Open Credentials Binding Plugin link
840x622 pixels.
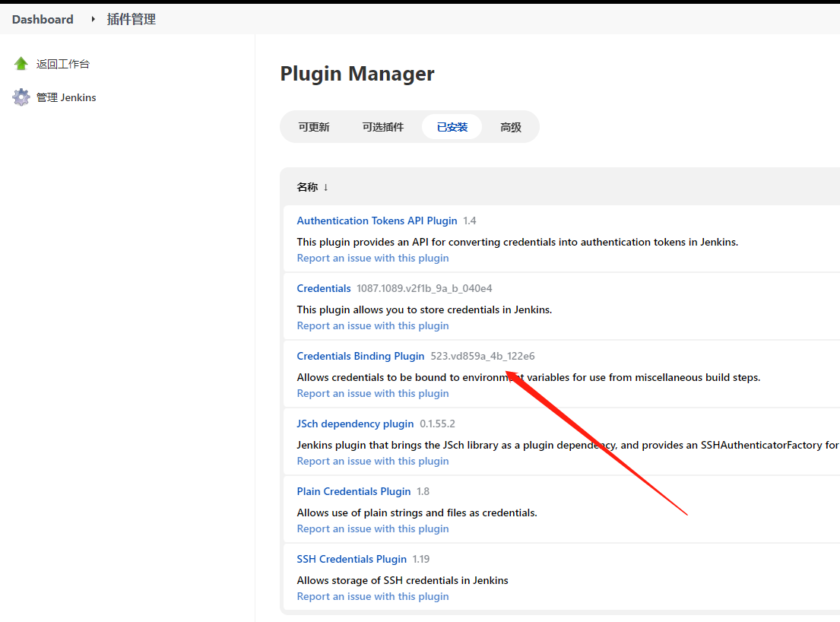(360, 357)
